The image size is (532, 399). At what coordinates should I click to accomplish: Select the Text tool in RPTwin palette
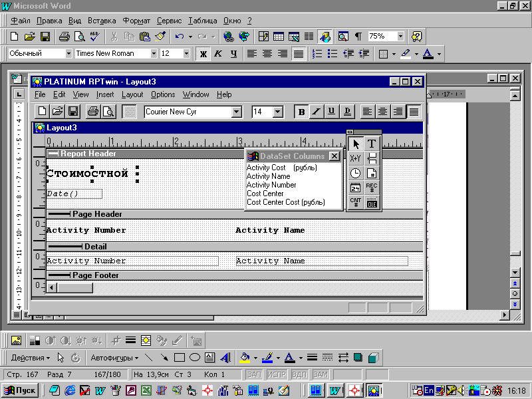pos(372,144)
